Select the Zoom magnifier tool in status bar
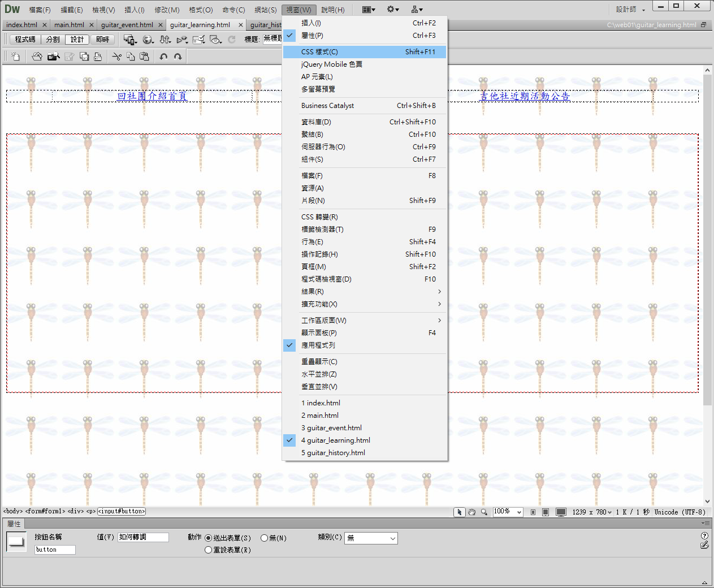 point(484,512)
